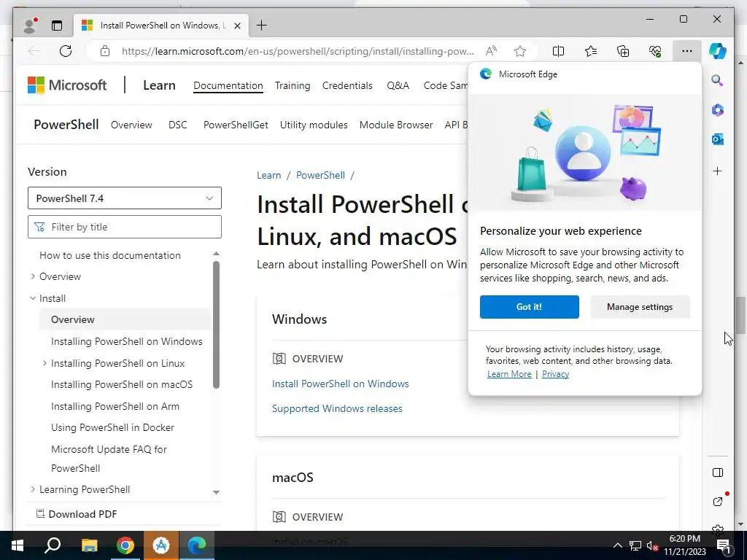
Task: Click the browser address bar URL
Action: (x=298, y=51)
